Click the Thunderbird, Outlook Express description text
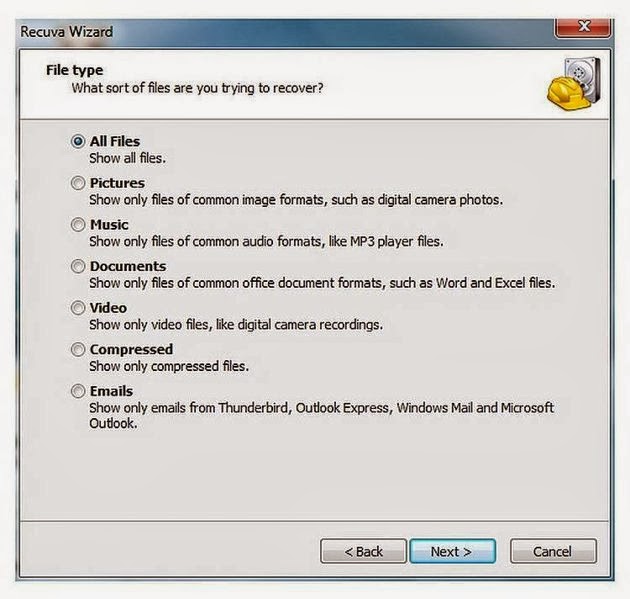Image resolution: width=630 pixels, height=599 pixels. pos(321,415)
